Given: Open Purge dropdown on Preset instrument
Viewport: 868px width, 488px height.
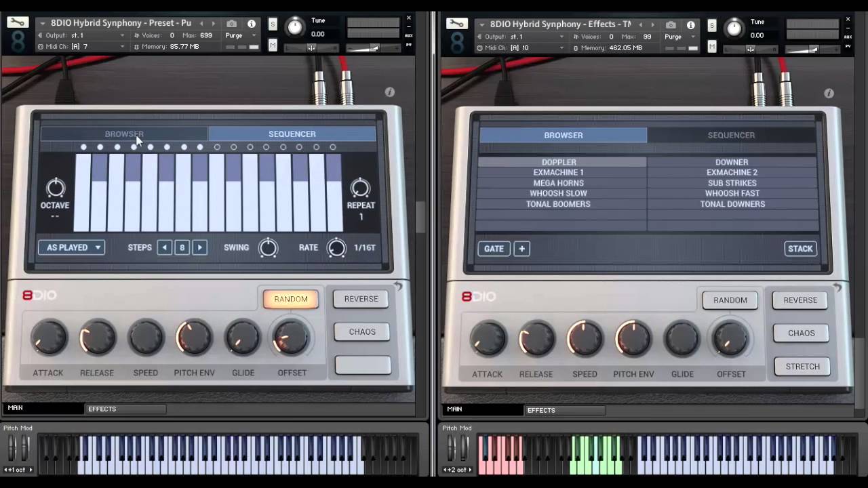Looking at the screenshot, I should click(x=241, y=35).
